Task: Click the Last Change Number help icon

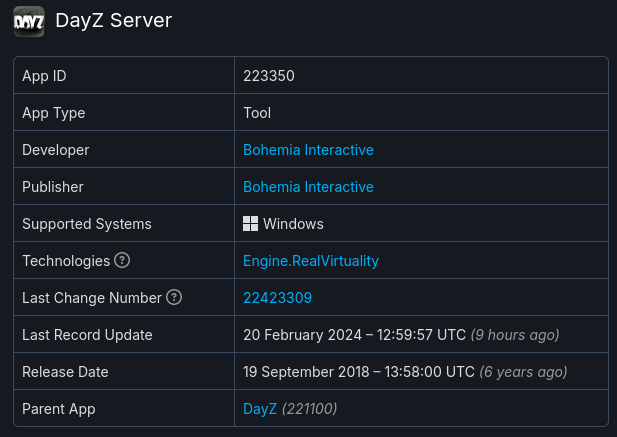Action: (x=174, y=297)
